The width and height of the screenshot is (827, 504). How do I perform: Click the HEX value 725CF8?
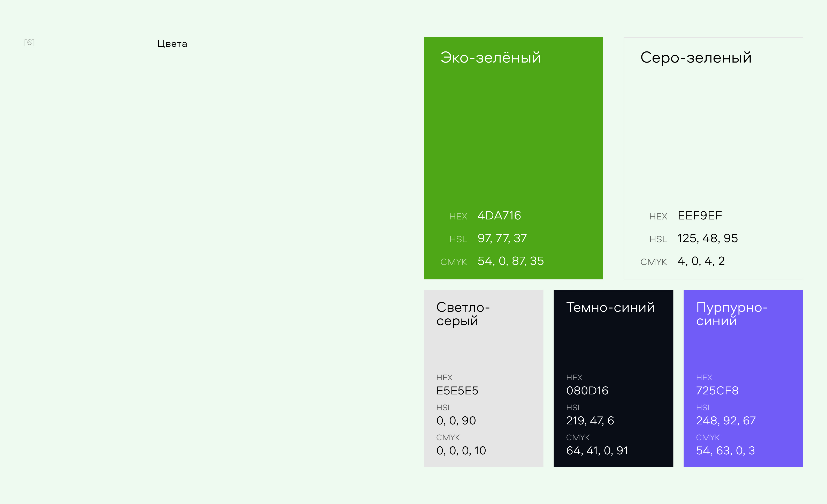[x=717, y=391]
